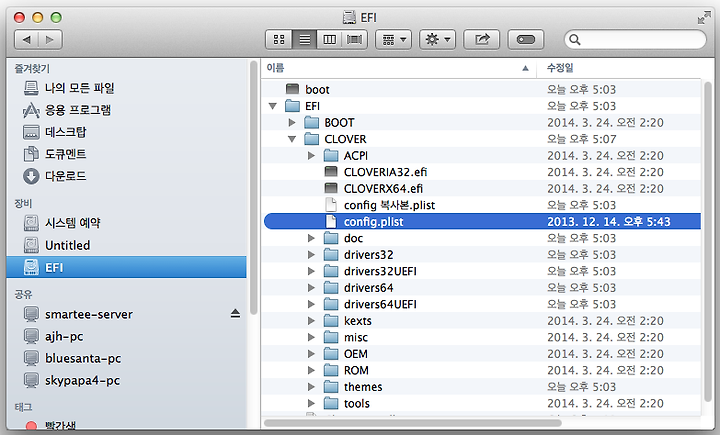Viewport: 720px width, 435px height.
Task: Click the 장비 sidebar section header
Action: coord(23,203)
